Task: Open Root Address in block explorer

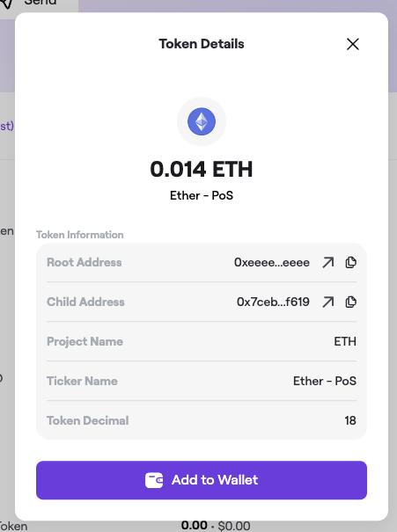Action: (x=327, y=262)
